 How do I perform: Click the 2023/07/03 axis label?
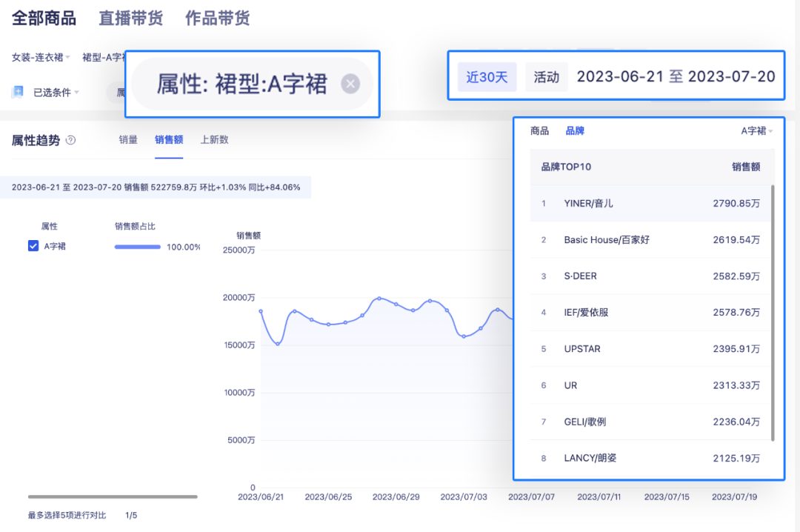coord(464,496)
